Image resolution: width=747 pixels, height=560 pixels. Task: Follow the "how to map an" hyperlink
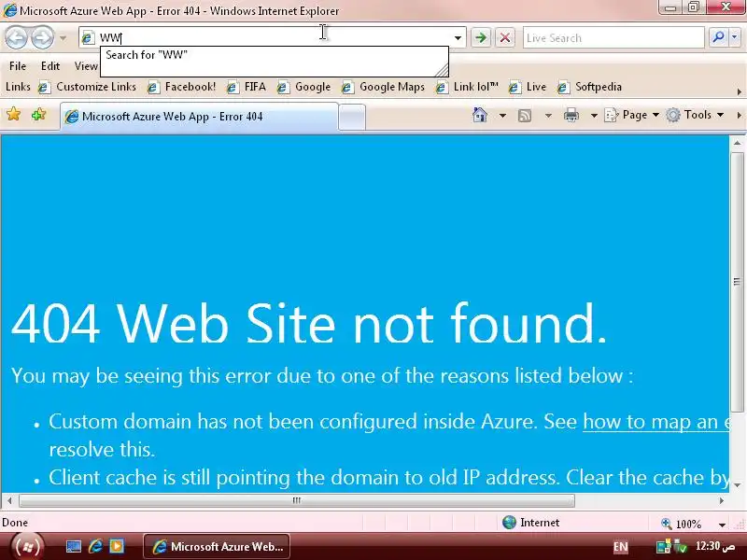(x=656, y=422)
